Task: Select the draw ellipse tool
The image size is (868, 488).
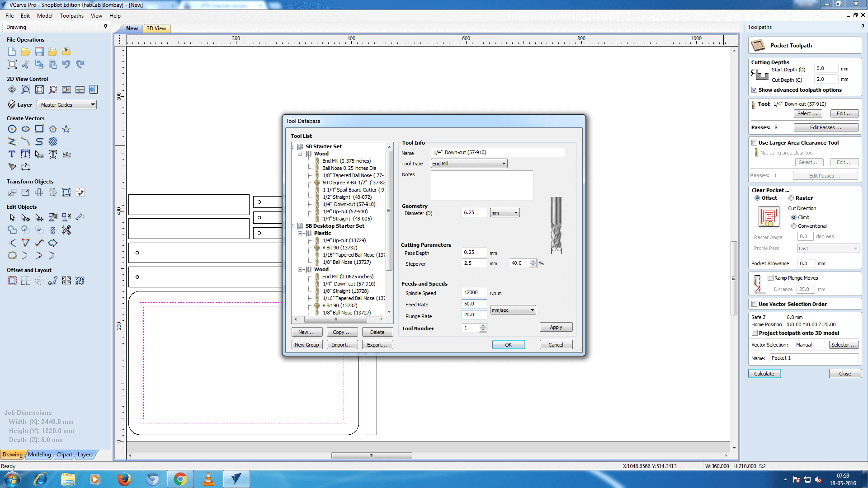Action: coord(26,129)
